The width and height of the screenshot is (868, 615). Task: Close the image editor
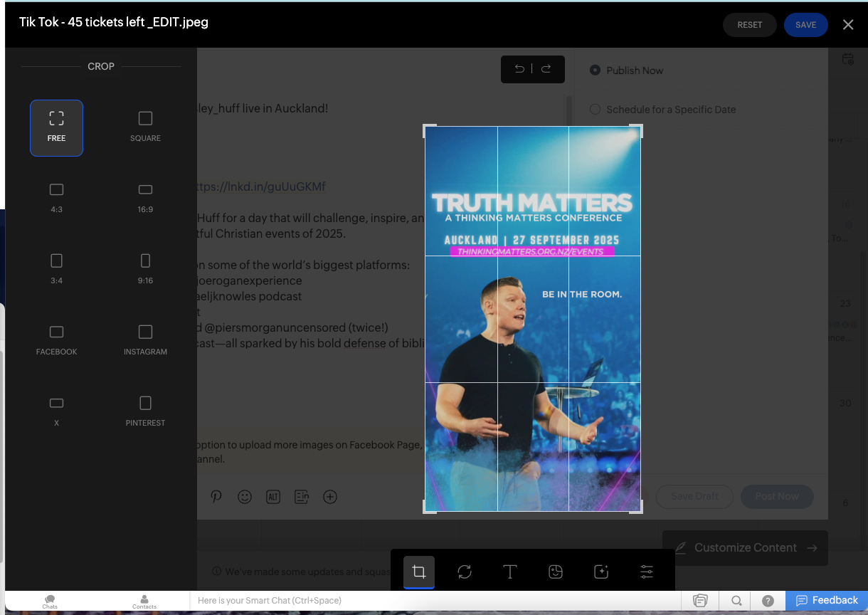click(x=848, y=25)
